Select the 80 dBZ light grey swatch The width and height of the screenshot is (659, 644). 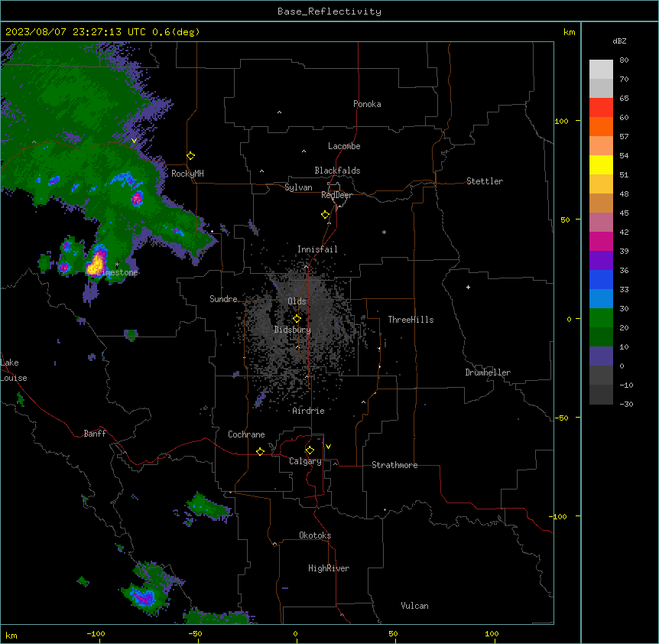601,70
